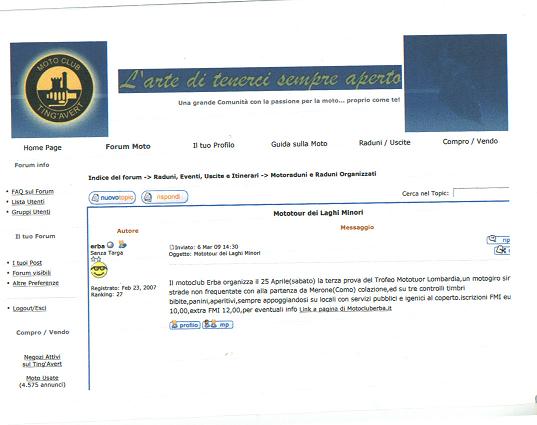
Task: Focus the Cerca nel Topic search field
Action: click(x=481, y=192)
